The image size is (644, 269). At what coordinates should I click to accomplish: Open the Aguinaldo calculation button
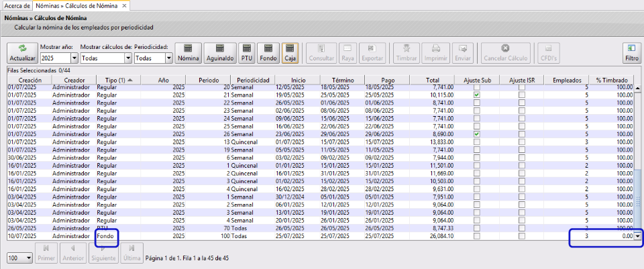point(220,53)
